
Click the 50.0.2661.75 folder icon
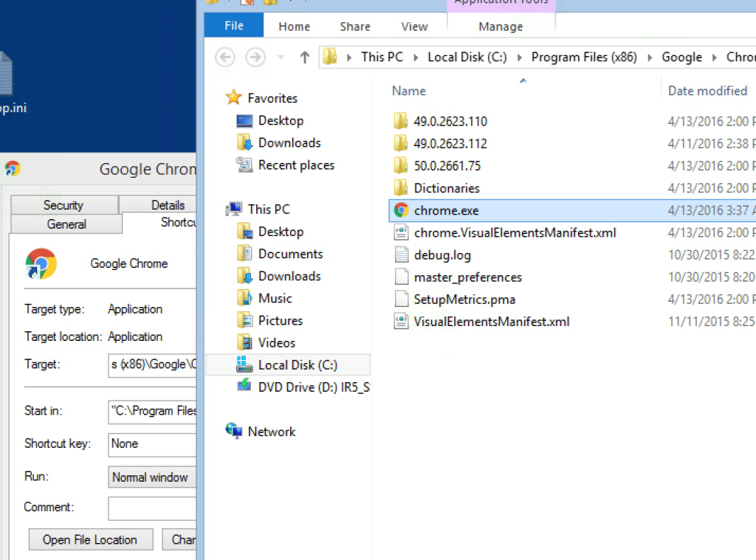[400, 165]
